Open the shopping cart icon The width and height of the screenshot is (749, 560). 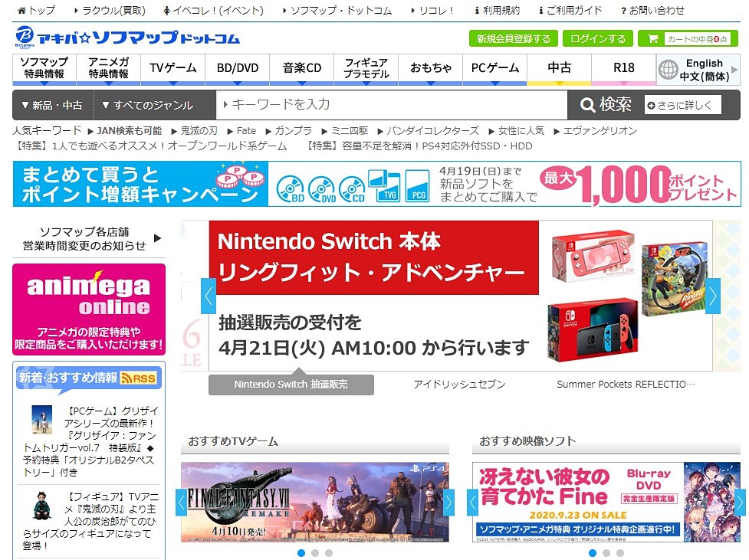(653, 38)
